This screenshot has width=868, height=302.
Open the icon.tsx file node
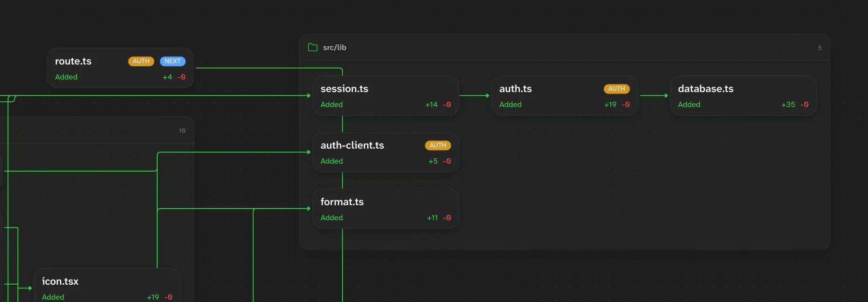click(107, 285)
